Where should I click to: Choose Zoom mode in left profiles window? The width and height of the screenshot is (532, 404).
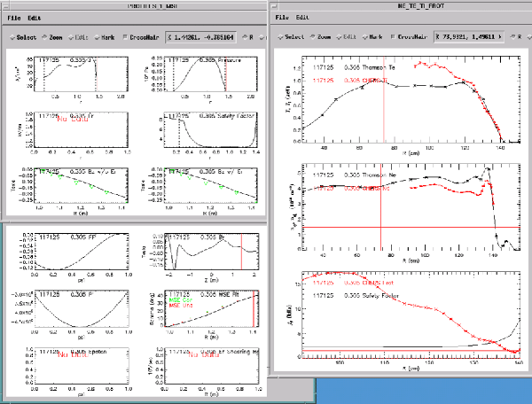point(52,37)
